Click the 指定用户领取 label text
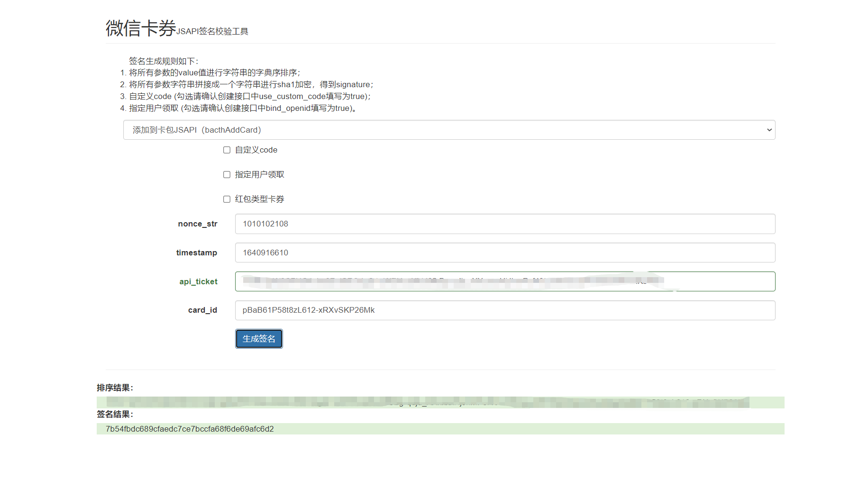Image resolution: width=868 pixels, height=488 pixels. coord(260,175)
